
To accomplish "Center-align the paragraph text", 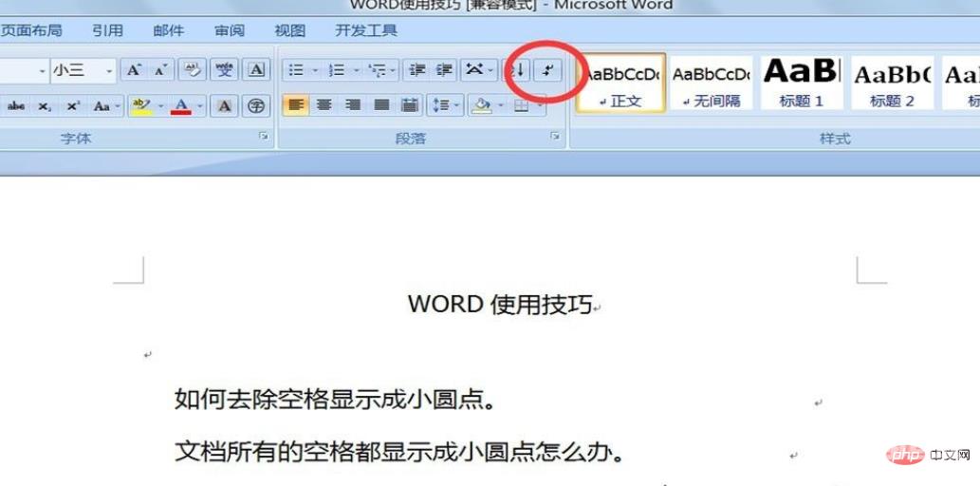I will click(324, 105).
